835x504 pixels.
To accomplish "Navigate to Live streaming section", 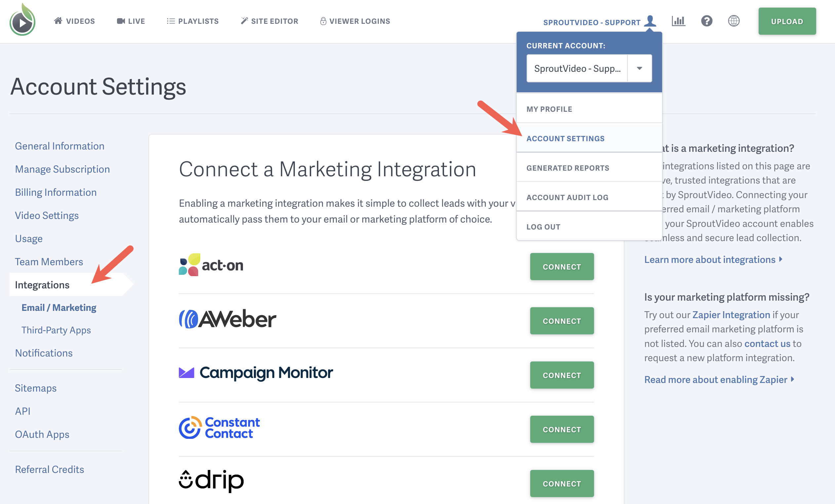I will (x=131, y=21).
